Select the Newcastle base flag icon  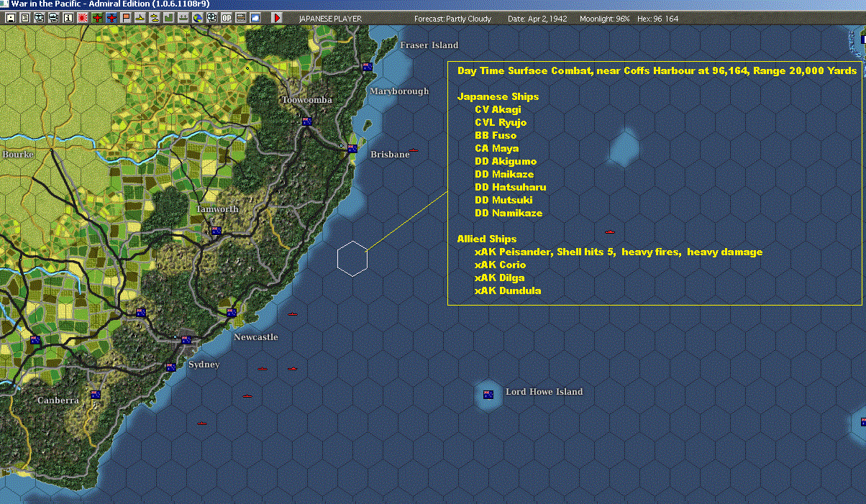(232, 313)
